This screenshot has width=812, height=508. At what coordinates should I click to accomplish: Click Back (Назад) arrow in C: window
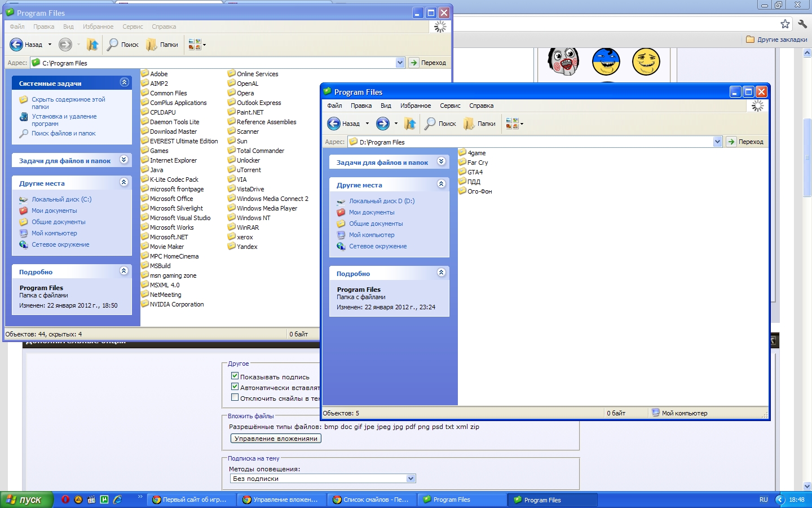click(x=17, y=45)
